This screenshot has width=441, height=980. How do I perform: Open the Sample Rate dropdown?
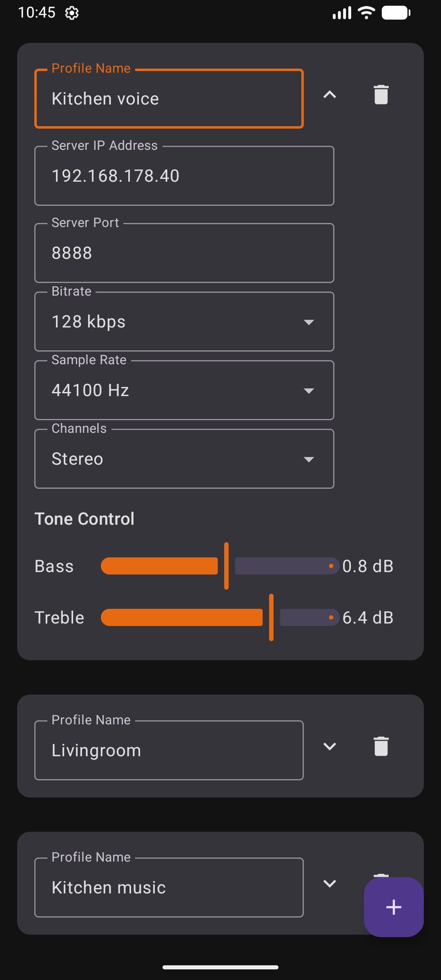[184, 390]
